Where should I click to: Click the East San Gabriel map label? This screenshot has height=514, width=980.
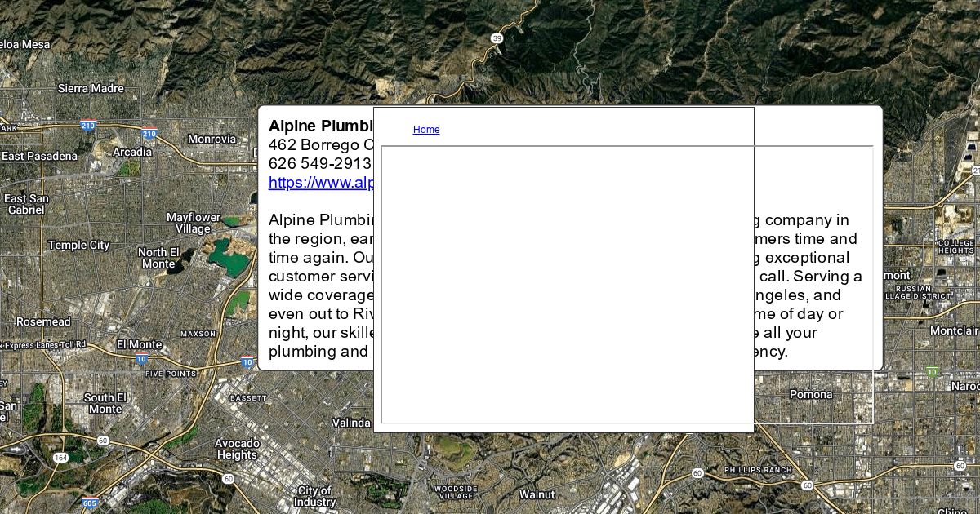(x=26, y=204)
